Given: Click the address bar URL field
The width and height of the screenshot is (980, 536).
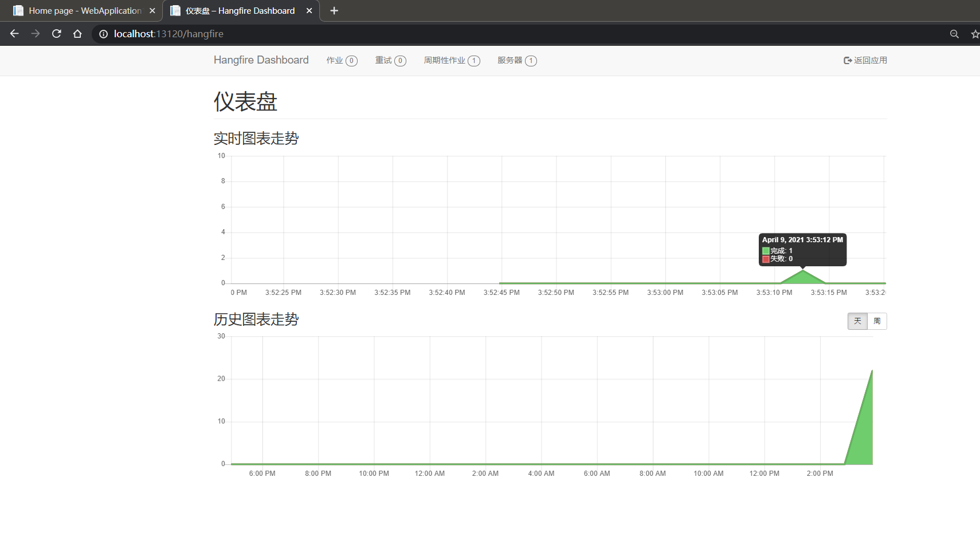Looking at the screenshot, I should coord(516,34).
